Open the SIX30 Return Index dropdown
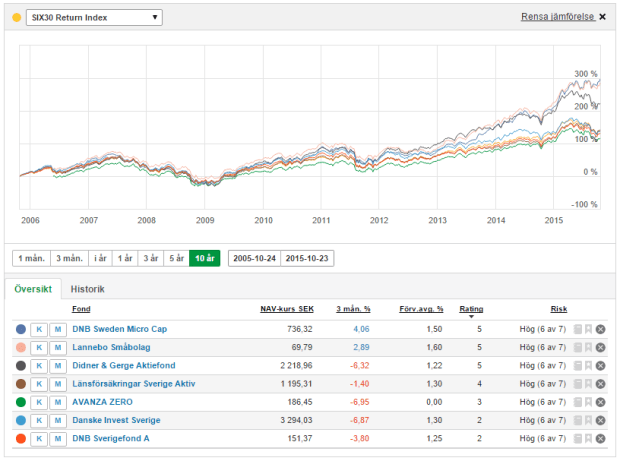This screenshot has width=620, height=461. (x=92, y=17)
